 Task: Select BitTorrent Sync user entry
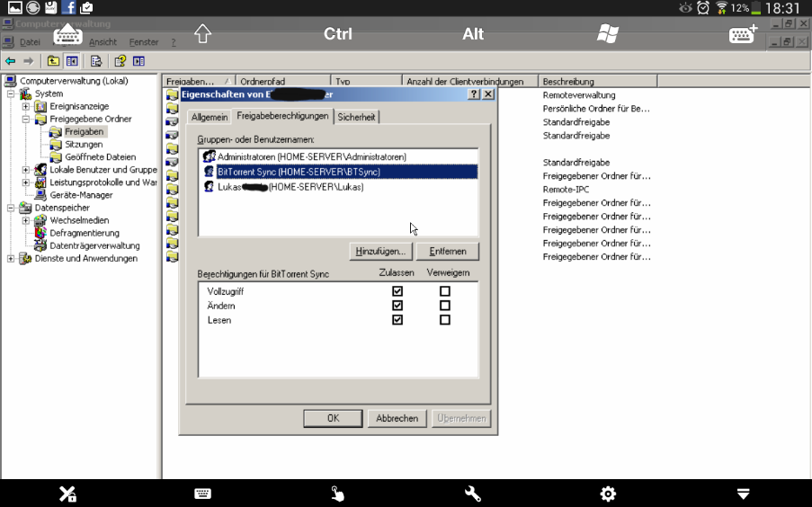tap(338, 172)
